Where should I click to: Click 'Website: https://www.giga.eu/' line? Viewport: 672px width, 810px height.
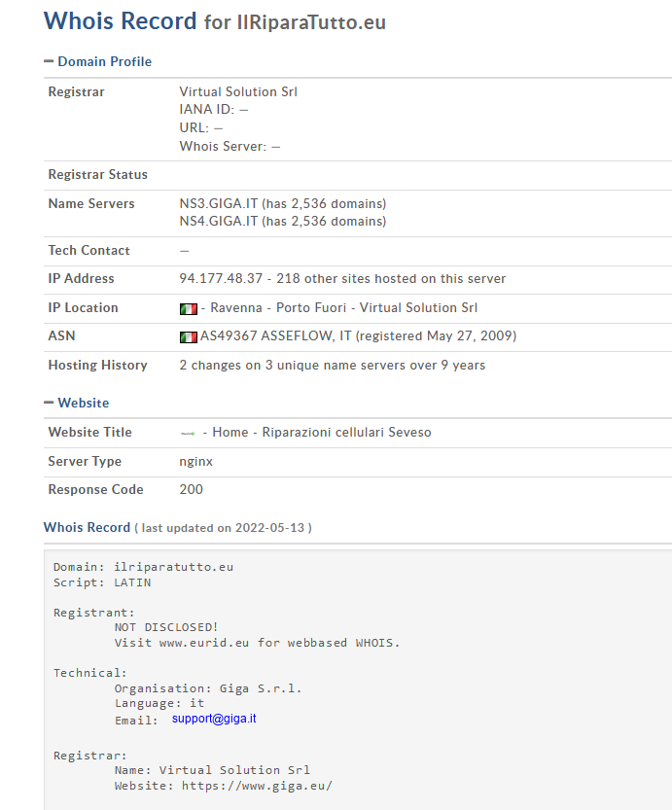pos(223,786)
